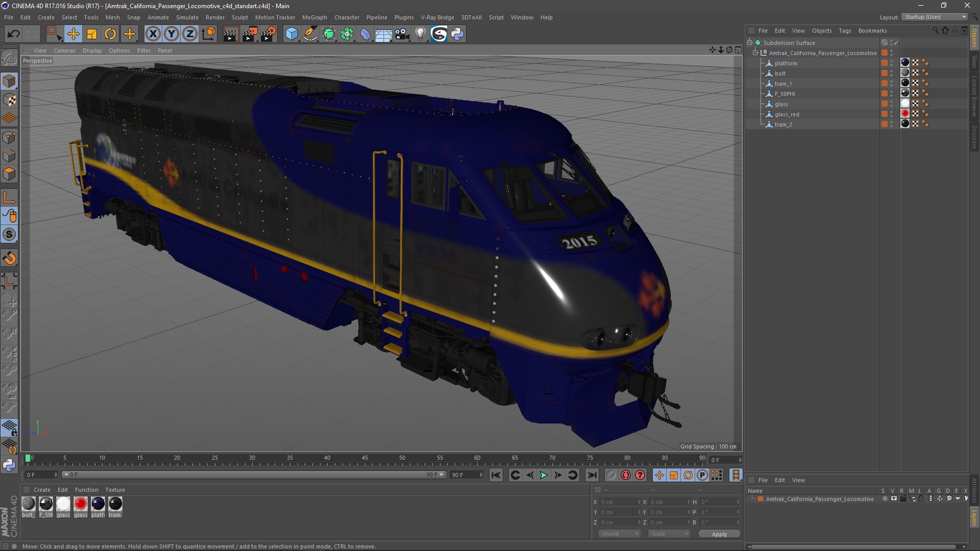Open Edit Render Settings icon
980x551 pixels.
(x=268, y=34)
